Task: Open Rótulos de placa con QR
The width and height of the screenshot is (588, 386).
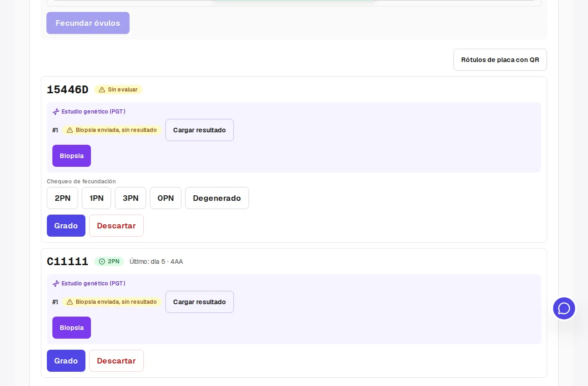Action: coord(500,60)
